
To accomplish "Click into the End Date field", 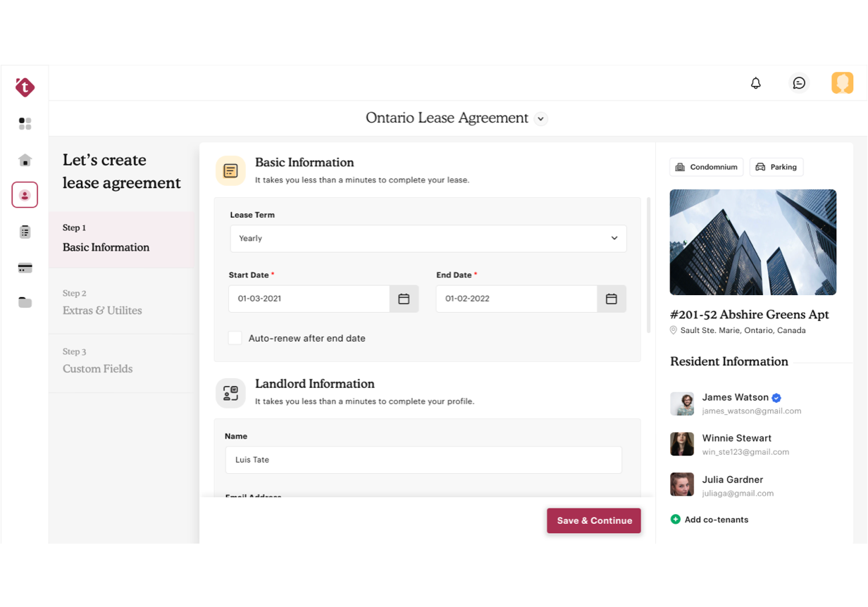I will coord(516,299).
